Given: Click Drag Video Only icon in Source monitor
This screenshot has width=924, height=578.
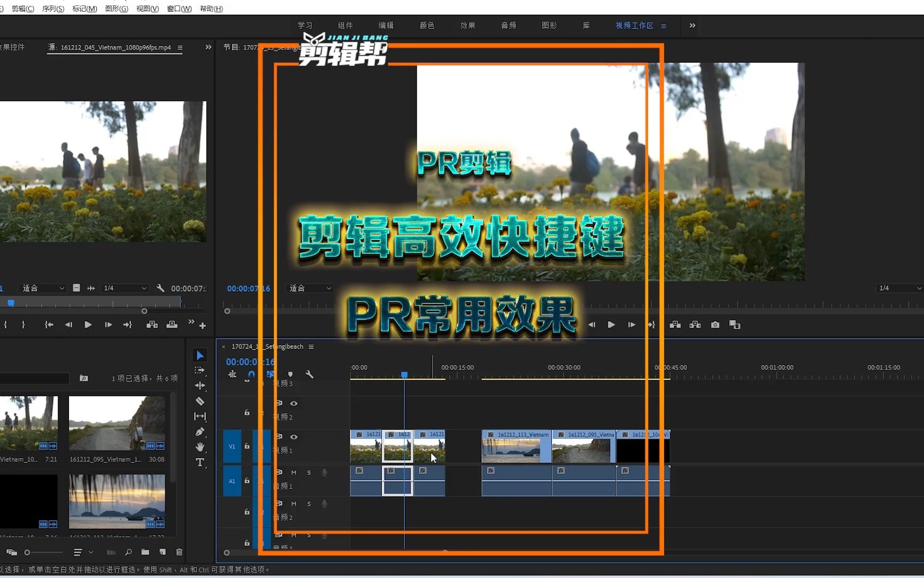Looking at the screenshot, I should point(76,288).
